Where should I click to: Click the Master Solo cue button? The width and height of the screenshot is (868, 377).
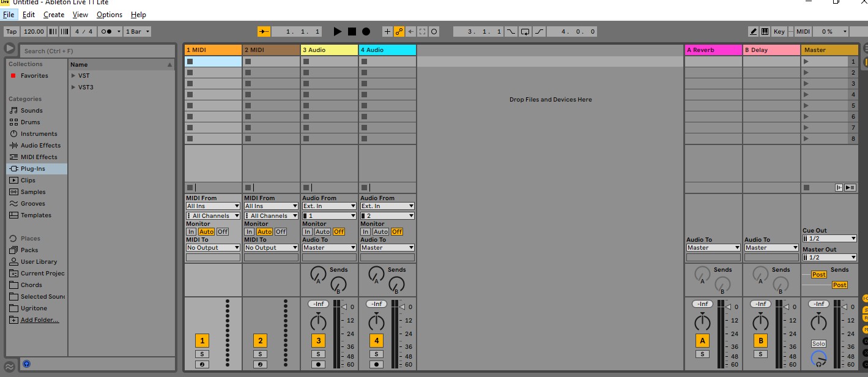(x=818, y=344)
